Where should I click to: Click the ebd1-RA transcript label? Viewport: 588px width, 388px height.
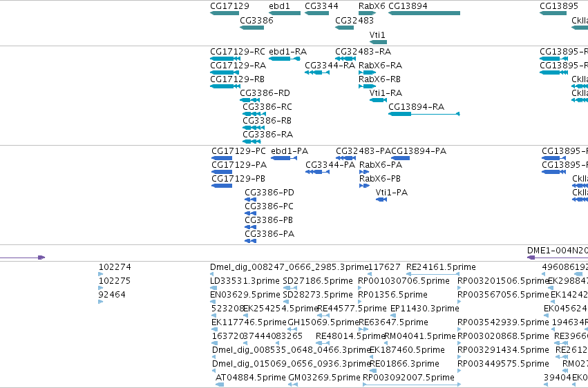287,51
